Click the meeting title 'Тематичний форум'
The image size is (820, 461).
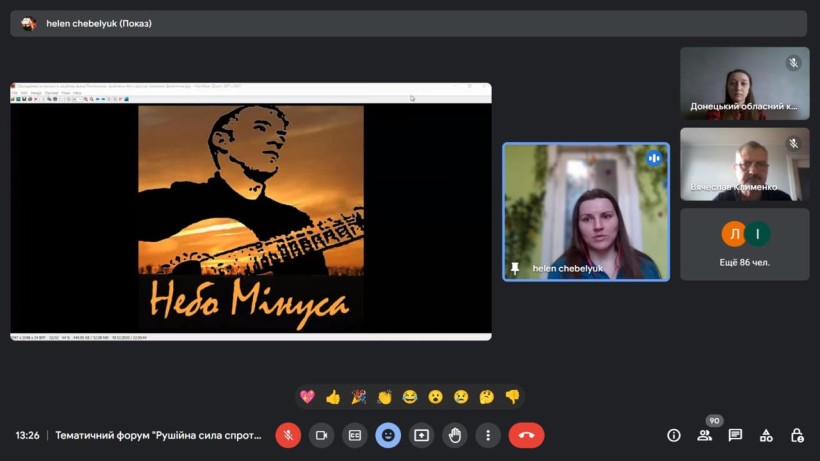(158, 435)
